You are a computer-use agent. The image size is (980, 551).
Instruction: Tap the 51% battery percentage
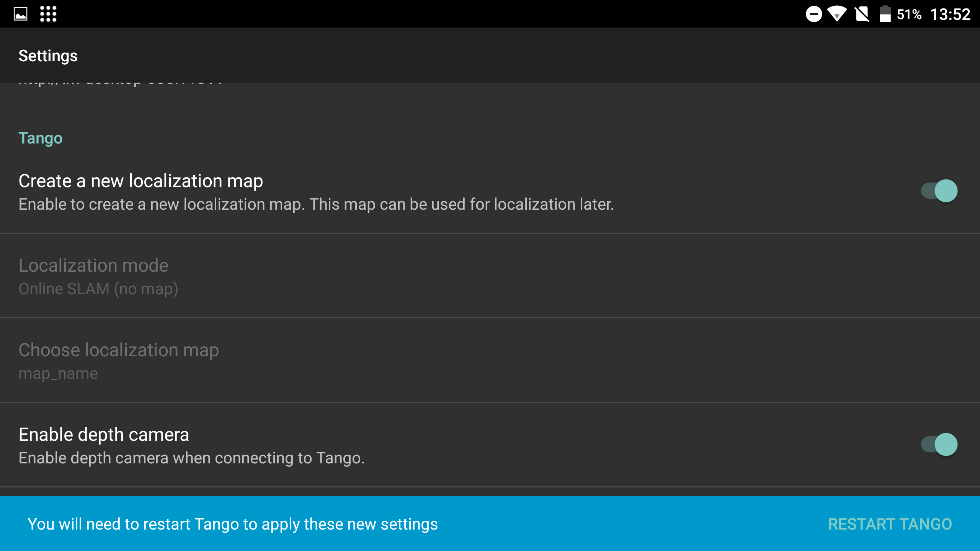click(909, 15)
